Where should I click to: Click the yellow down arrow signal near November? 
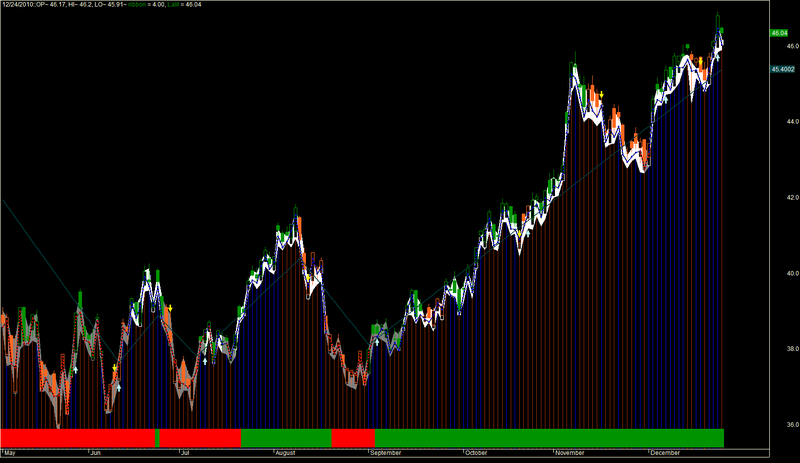pyautogui.click(x=602, y=95)
